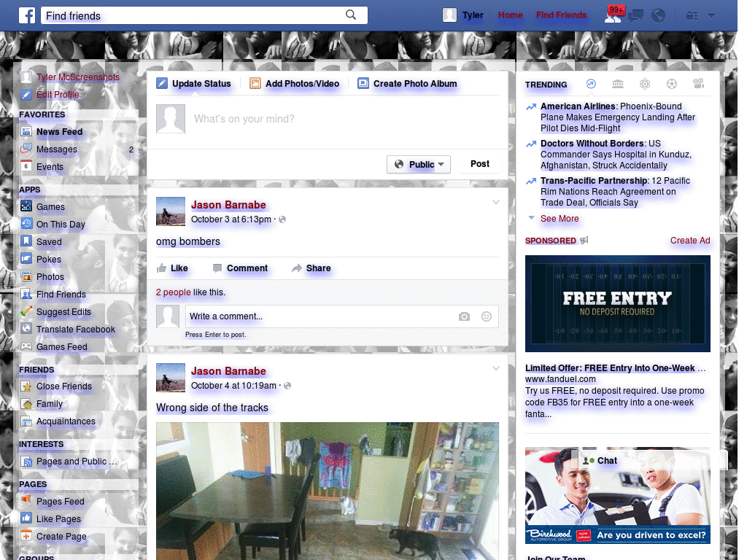Image resolution: width=747 pixels, height=560 pixels.
Task: Select top trends icon in Trending
Action: 591,84
